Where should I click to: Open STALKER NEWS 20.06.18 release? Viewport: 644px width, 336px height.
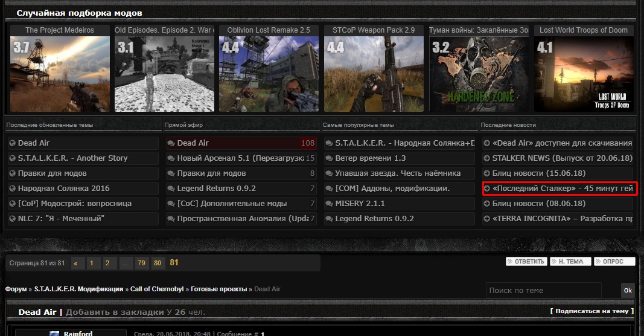pos(563,158)
